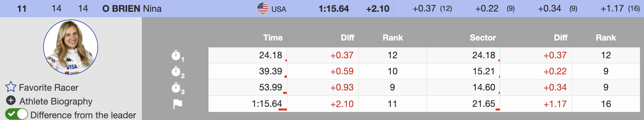Screen dimensions: 644x120
Task: Click the Favorite Racer star icon
Action: tap(11, 87)
